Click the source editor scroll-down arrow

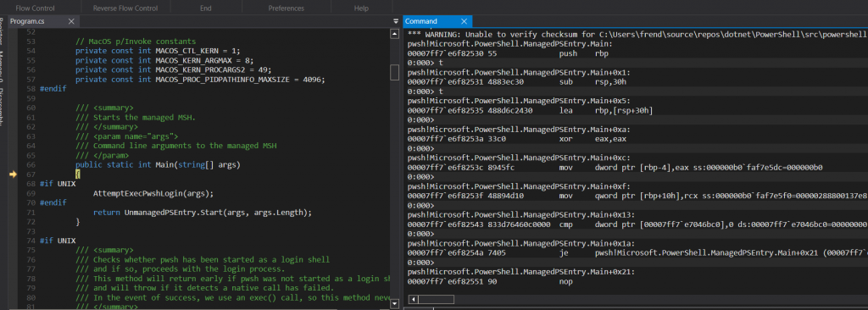pos(395,304)
